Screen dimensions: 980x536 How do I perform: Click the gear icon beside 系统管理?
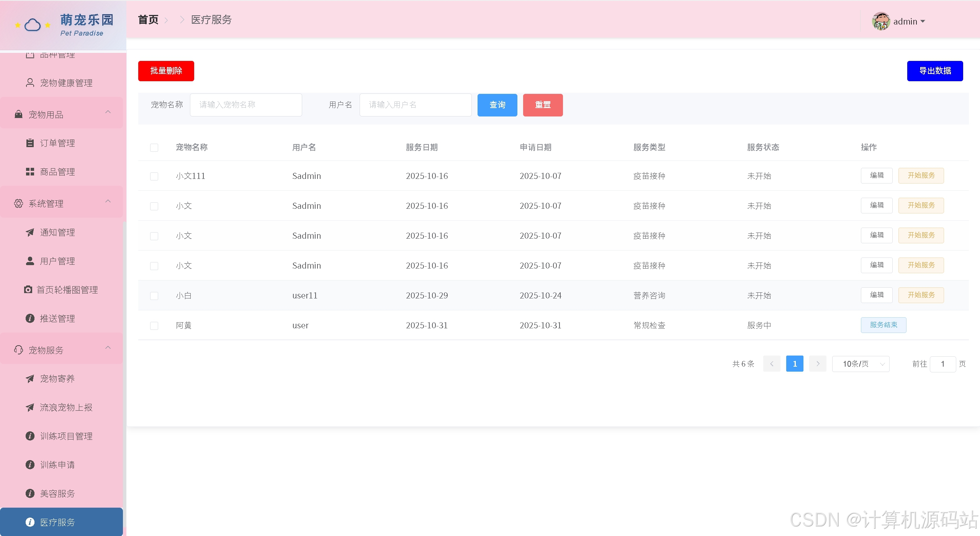pos(18,203)
